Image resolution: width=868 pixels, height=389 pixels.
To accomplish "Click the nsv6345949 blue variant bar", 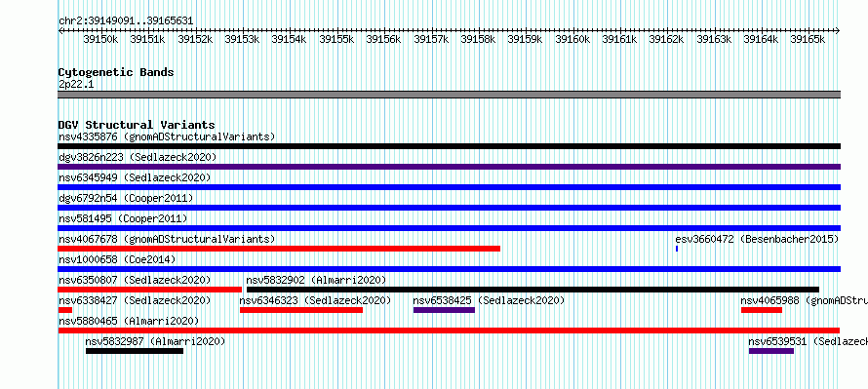I will [x=449, y=187].
